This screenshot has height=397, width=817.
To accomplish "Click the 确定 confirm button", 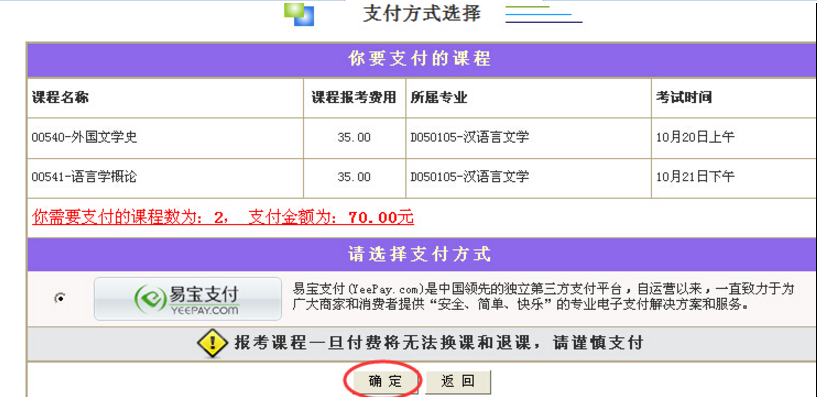I will [x=386, y=381].
